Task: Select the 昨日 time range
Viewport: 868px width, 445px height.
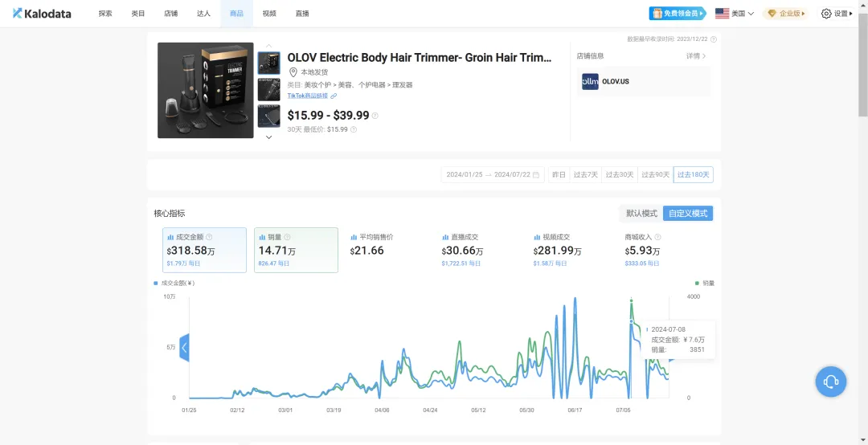Action: pos(559,175)
